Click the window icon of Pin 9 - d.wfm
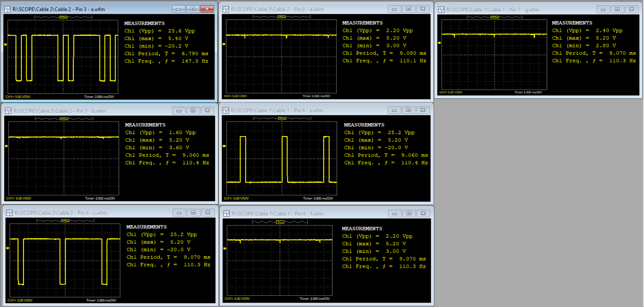This screenshot has width=644, height=307. [x=226, y=9]
